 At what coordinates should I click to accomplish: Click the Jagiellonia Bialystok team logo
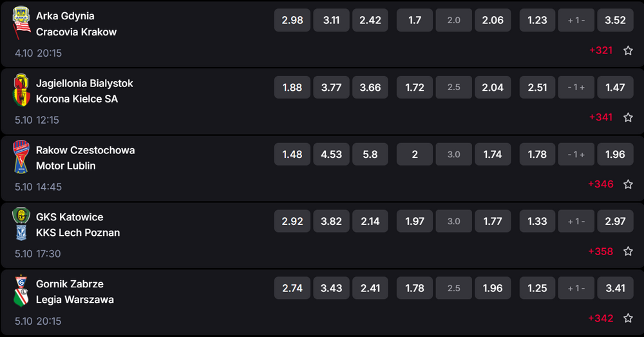21,82
